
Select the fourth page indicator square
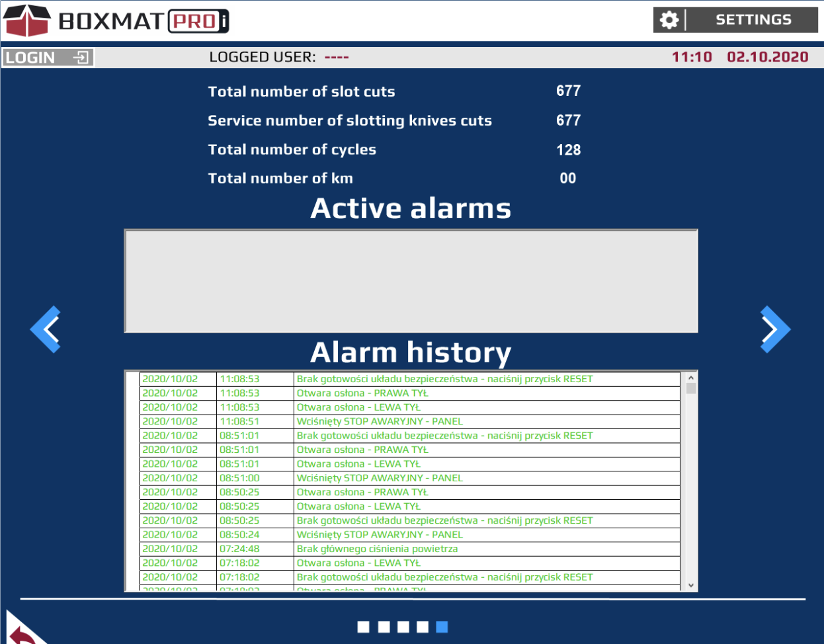click(423, 627)
